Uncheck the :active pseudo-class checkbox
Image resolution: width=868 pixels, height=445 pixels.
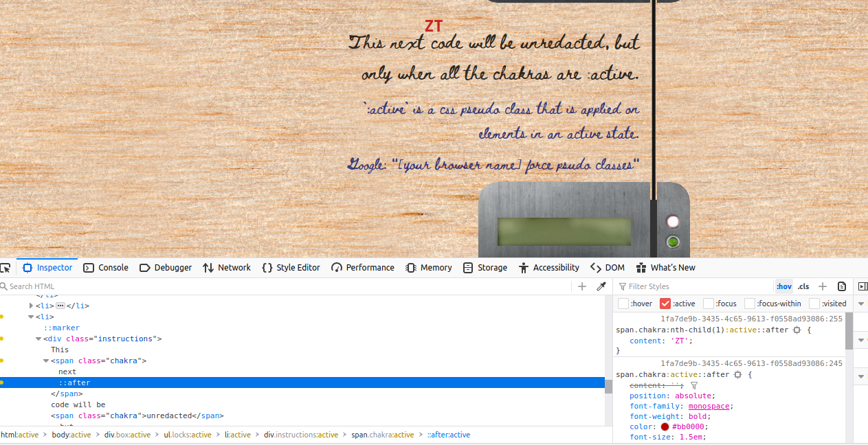click(x=665, y=304)
